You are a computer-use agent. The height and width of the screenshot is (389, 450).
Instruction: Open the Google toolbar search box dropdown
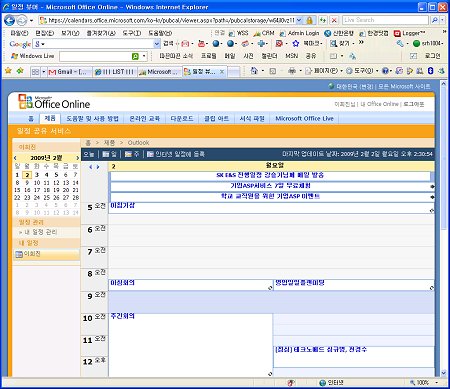click(x=157, y=44)
